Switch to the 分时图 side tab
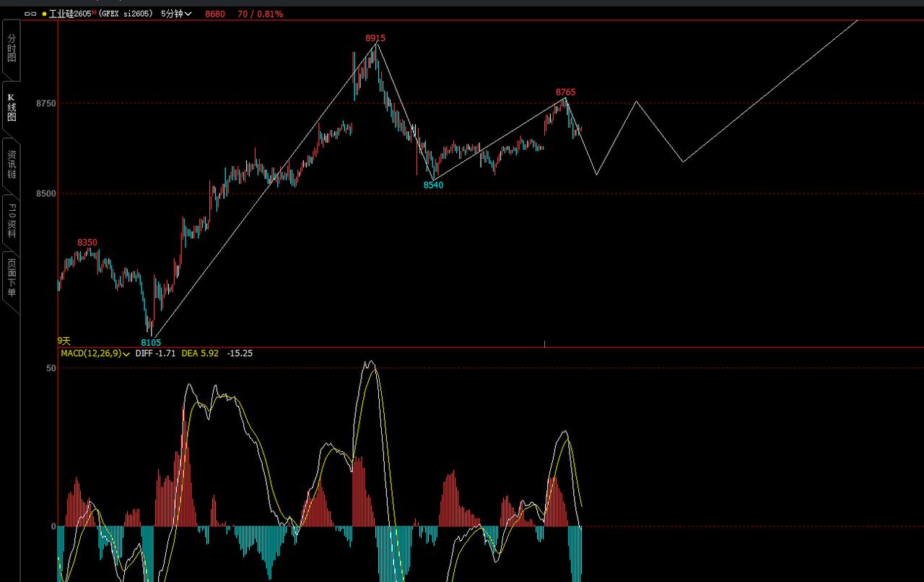The height and width of the screenshot is (582, 924). point(12,48)
